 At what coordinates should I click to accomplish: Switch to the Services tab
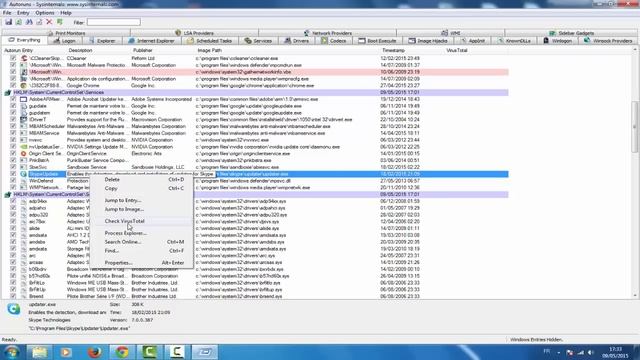pyautogui.click(x=258, y=41)
